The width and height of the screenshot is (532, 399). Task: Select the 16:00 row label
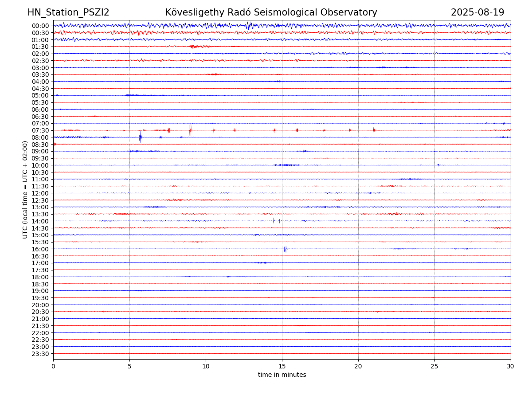(40, 249)
